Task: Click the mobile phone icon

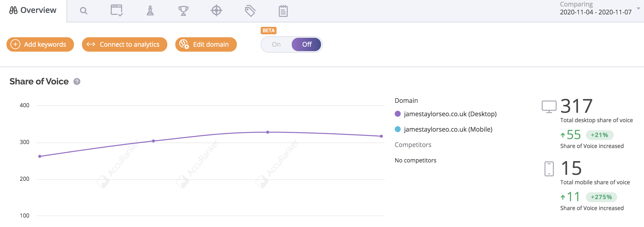Action: coord(549,169)
